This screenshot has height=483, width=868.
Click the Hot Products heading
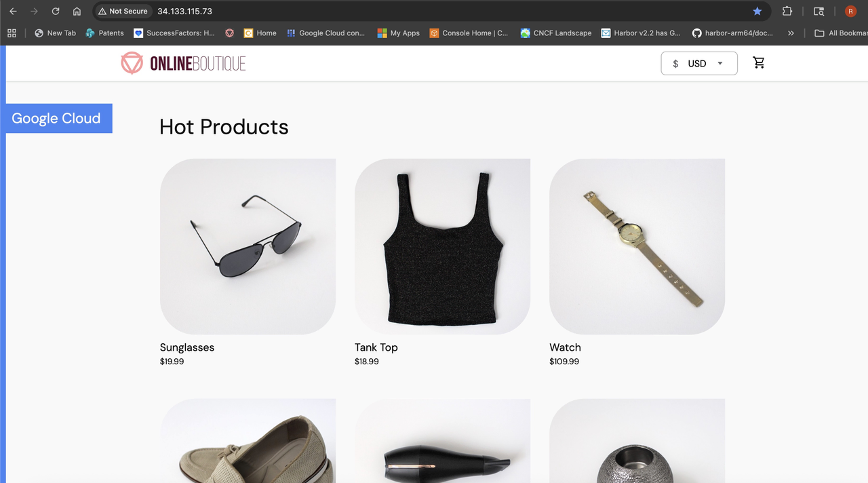click(x=224, y=127)
